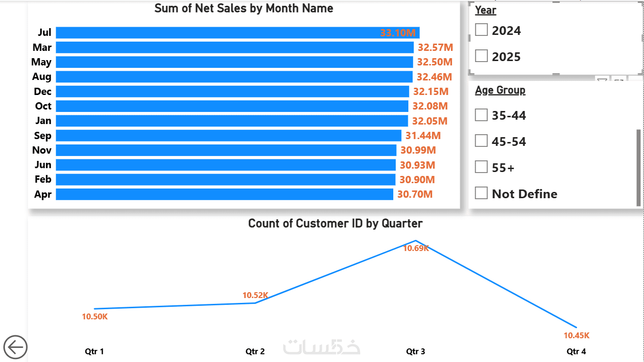Click the focus mode icon below Year slicer

(619, 79)
